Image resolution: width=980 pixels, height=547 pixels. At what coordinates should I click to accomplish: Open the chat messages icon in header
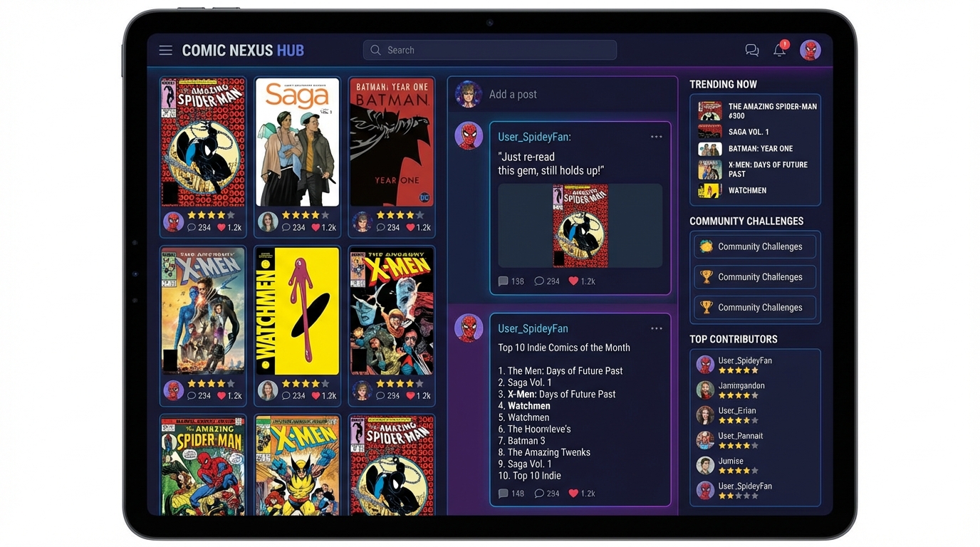click(x=751, y=50)
